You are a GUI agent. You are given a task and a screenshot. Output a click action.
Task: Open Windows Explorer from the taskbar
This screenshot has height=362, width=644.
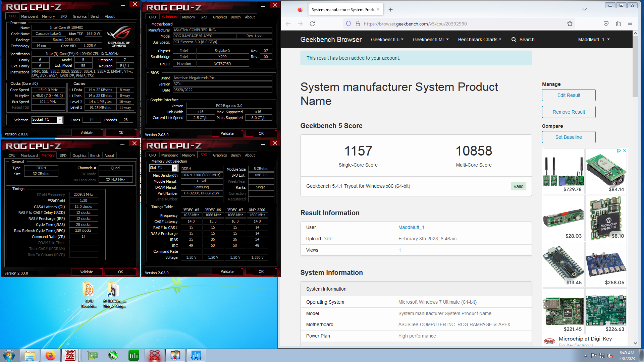pos(30,355)
